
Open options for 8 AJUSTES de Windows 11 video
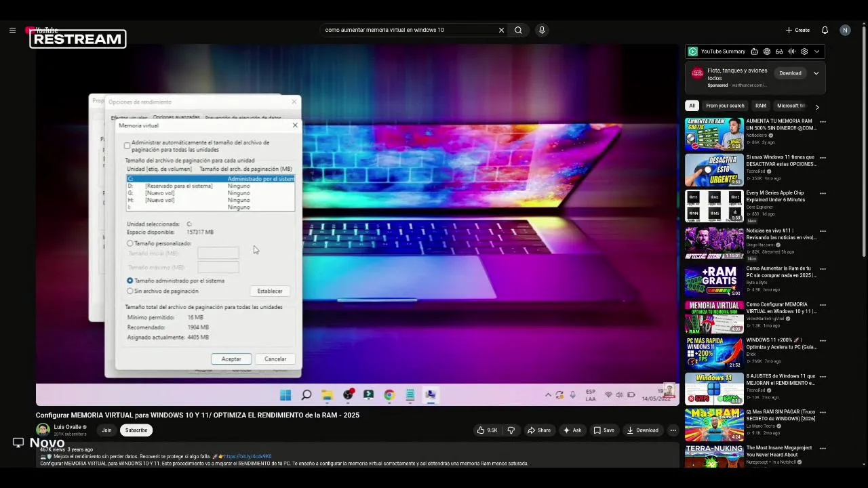coord(823,376)
